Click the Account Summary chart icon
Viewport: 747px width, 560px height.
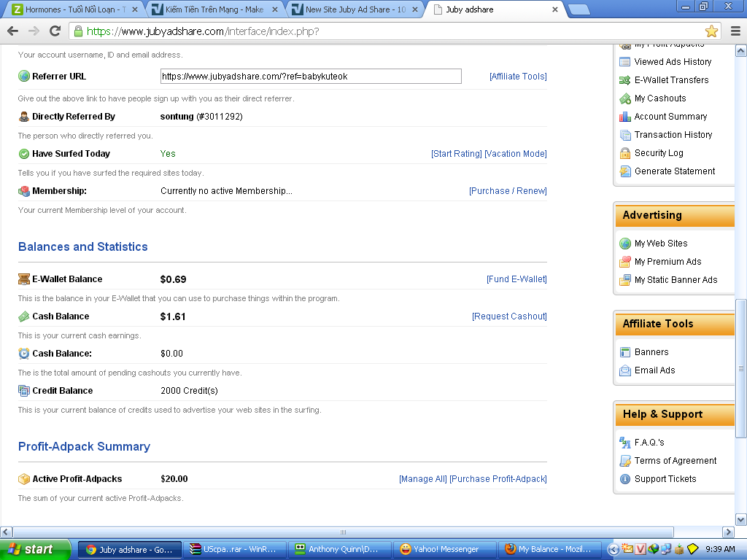tap(624, 117)
